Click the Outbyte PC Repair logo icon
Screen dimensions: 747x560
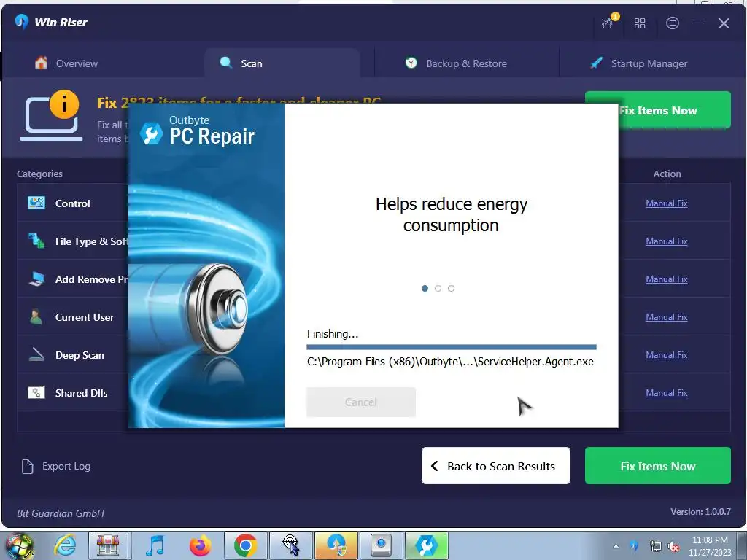point(152,133)
